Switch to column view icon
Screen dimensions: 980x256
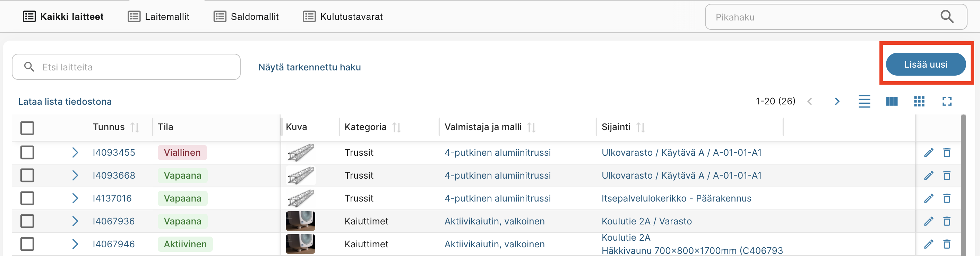tap(891, 101)
